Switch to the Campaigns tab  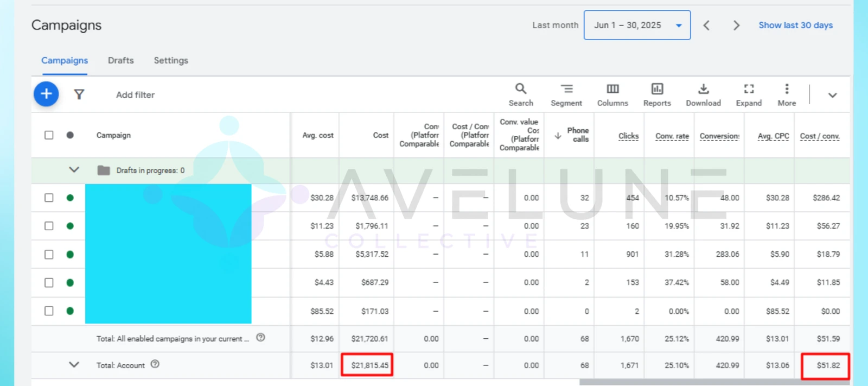click(x=65, y=61)
